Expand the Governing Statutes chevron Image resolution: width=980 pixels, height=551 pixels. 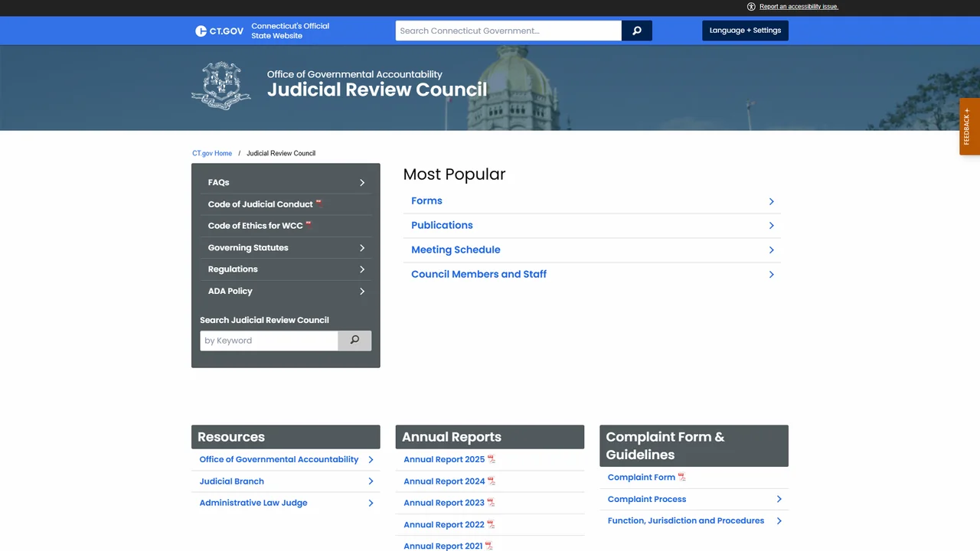pyautogui.click(x=362, y=248)
